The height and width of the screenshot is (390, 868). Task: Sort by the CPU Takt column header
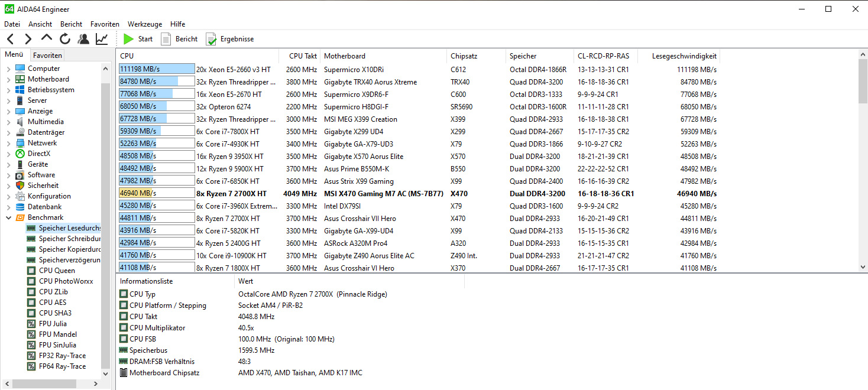(299, 56)
